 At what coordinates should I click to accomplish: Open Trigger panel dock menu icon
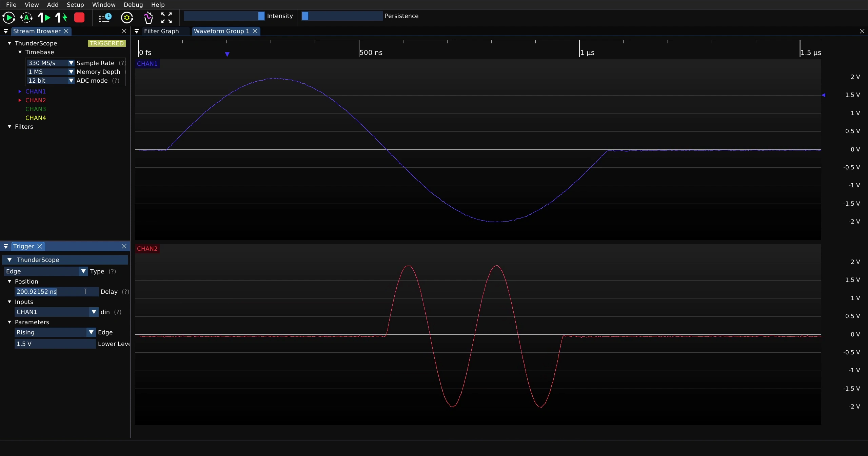[x=6, y=246]
